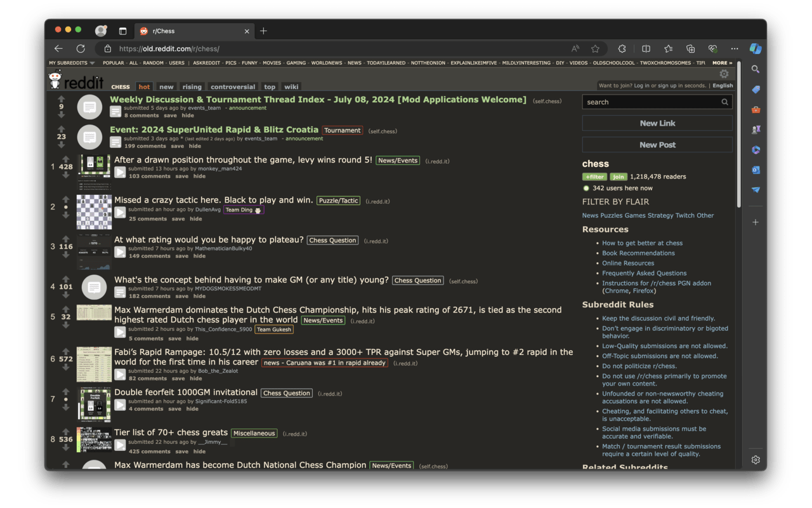Open Shopping tag icon in sidebar
Screen dimensions: 812x508
click(756, 90)
